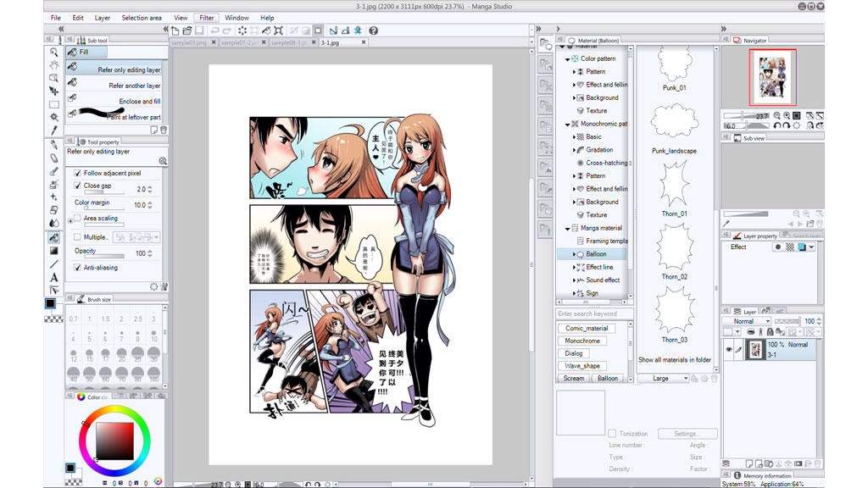
Task: Select the Gradient tool in toolbox
Action: click(x=53, y=251)
